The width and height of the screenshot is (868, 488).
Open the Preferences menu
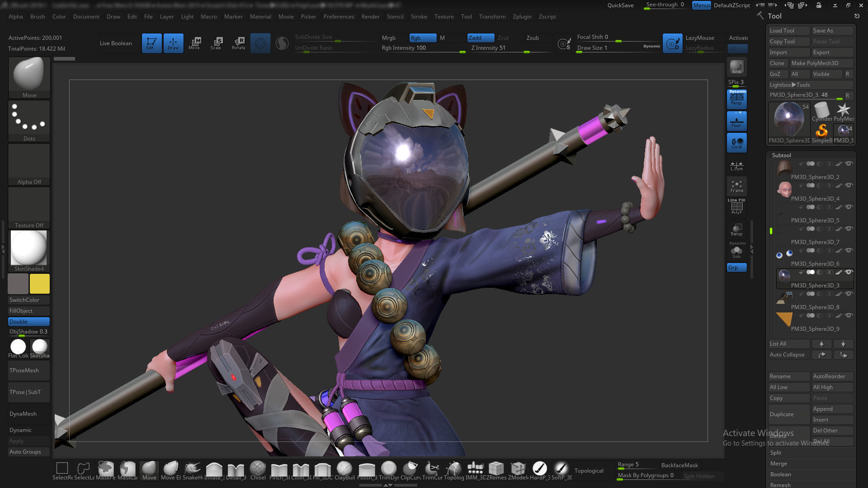(339, 17)
